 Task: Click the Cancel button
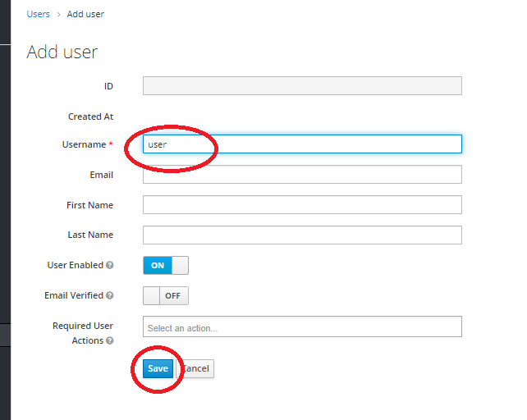[195, 368]
